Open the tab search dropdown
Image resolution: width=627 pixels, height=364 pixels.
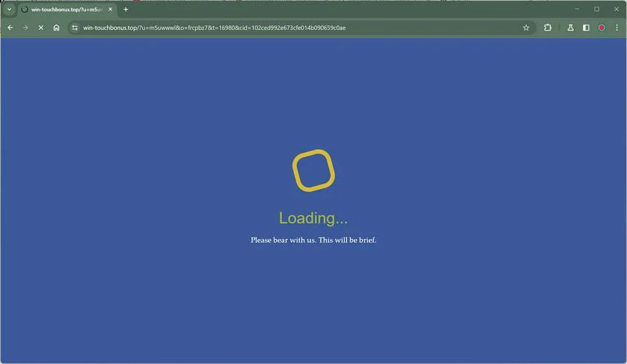(9, 9)
